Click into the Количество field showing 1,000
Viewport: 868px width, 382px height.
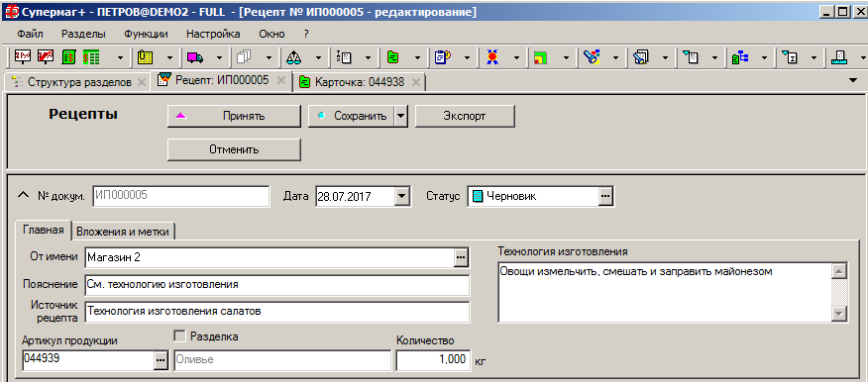[433, 360]
